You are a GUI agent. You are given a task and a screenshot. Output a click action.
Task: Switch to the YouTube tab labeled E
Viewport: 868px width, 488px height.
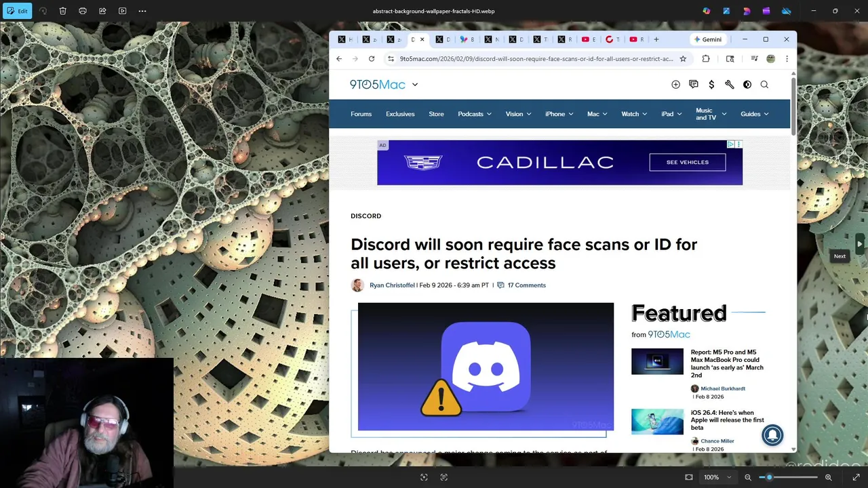click(x=589, y=39)
